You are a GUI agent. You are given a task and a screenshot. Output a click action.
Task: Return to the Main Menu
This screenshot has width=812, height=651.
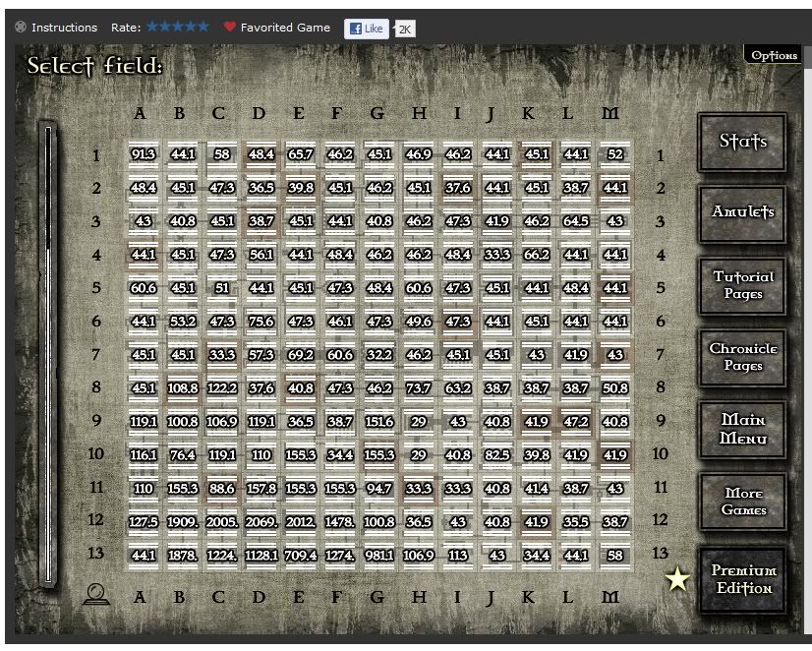[742, 429]
